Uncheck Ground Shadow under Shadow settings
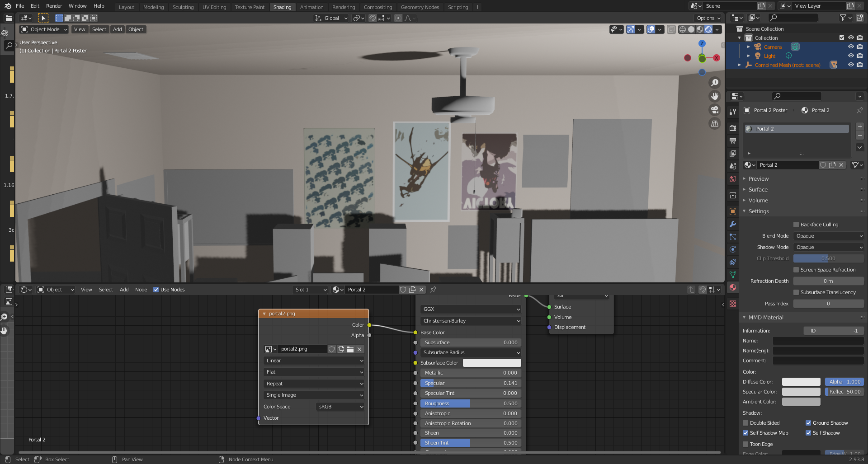The height and width of the screenshot is (464, 868). click(x=808, y=423)
